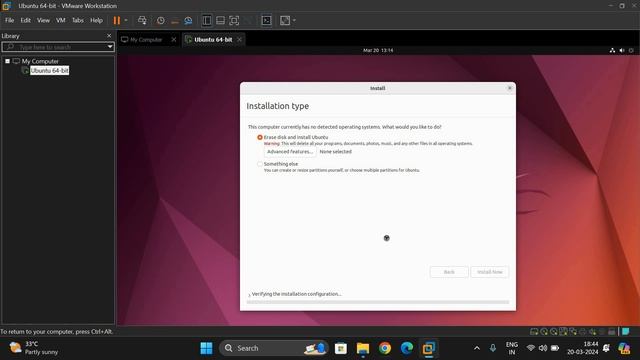Close the Library panel
Image resolution: width=640 pixels, height=360 pixels.
coord(109,36)
